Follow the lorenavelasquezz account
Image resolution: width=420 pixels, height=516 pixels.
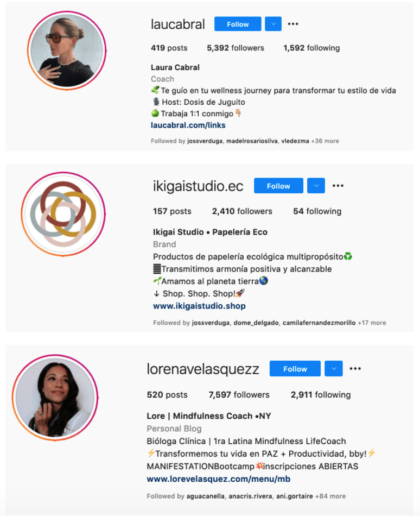tap(295, 369)
